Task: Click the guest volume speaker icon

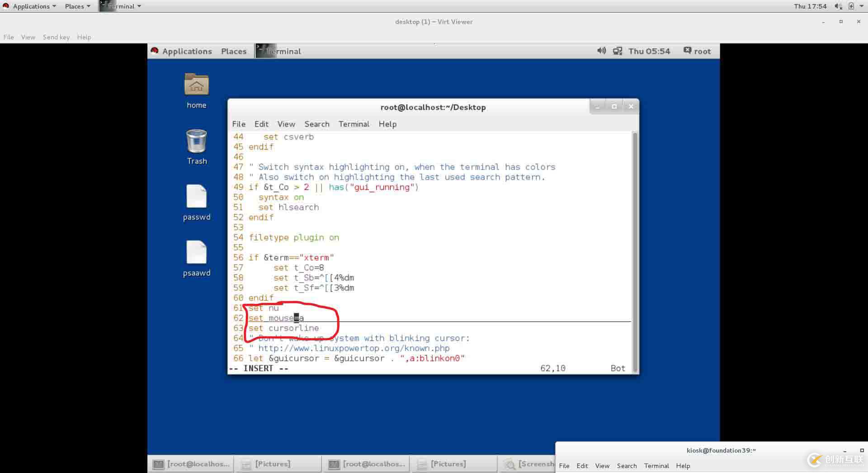Action: click(601, 51)
